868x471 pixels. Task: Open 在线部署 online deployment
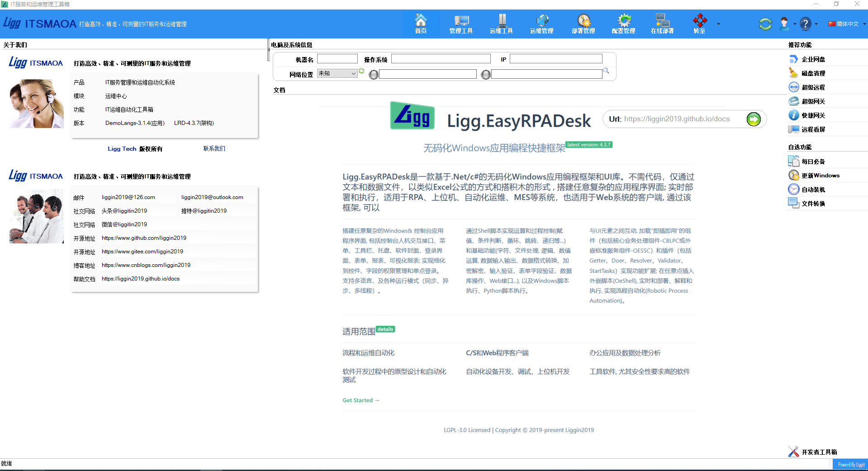tap(662, 24)
